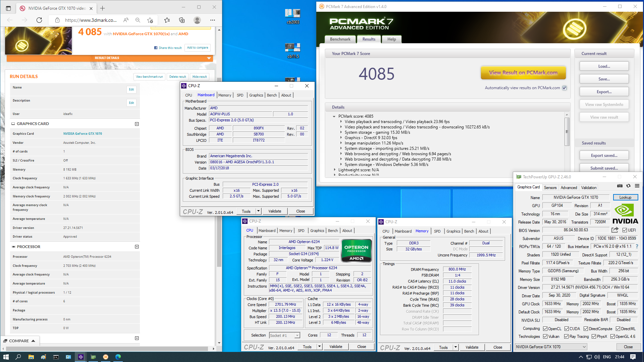Click the GPU-Z refresh icon

pos(629,186)
